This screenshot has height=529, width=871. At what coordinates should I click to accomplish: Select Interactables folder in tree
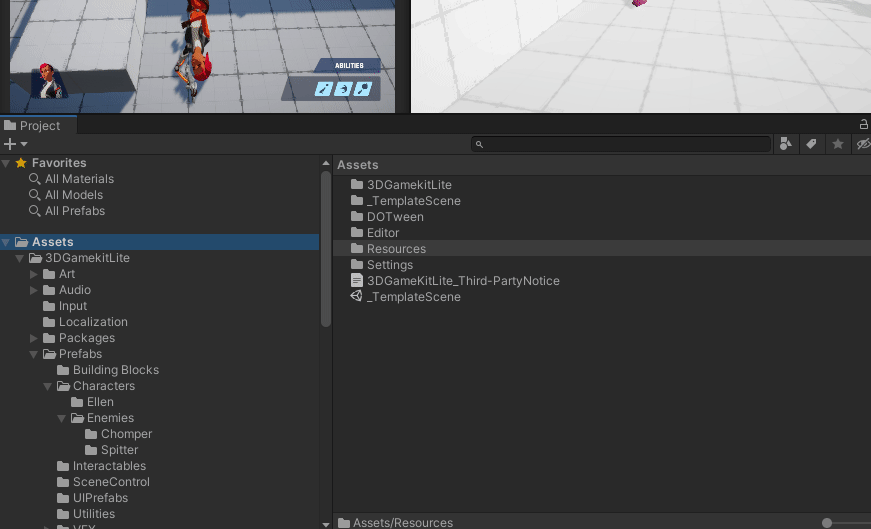point(109,466)
